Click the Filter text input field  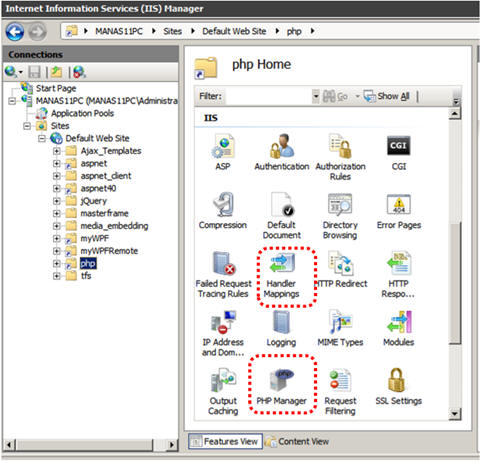[x=269, y=97]
